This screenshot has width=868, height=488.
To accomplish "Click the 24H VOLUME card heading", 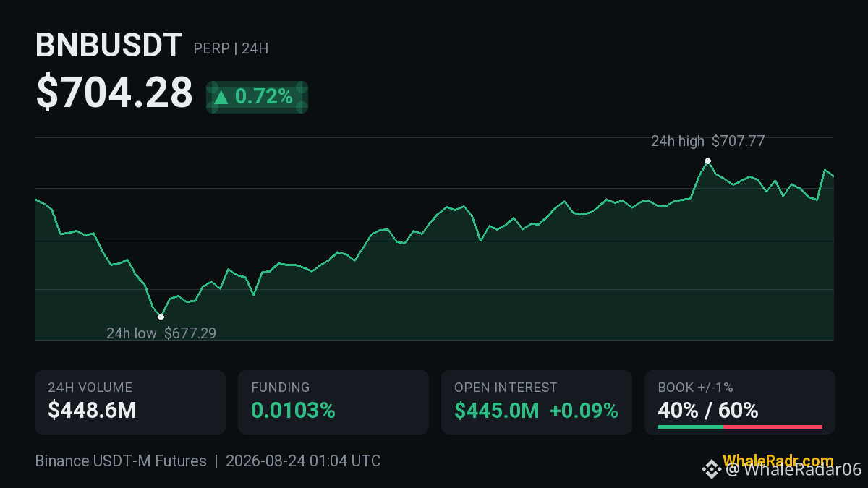I will [90, 388].
